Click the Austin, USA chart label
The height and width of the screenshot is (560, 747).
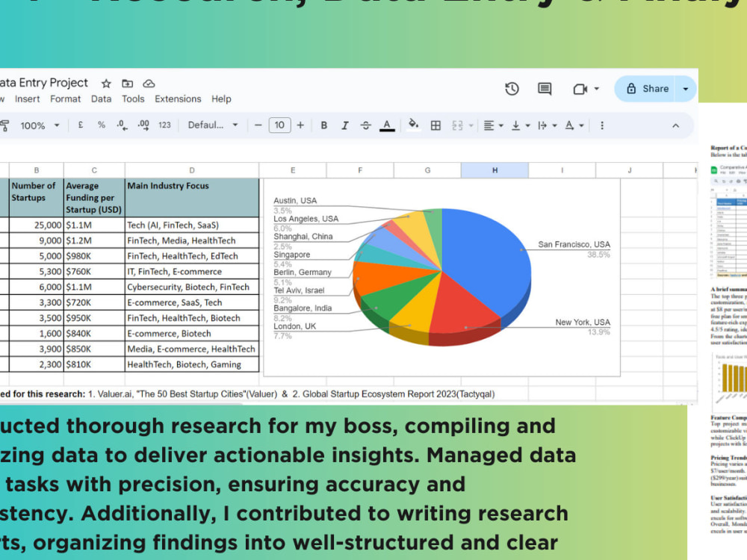coord(295,200)
